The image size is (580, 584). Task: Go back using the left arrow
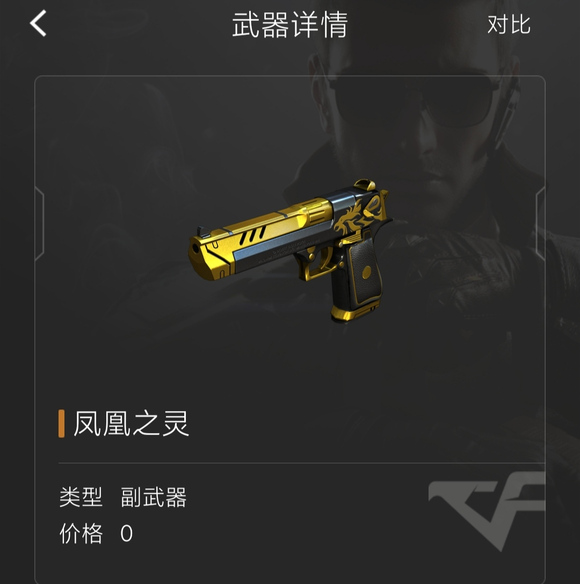pyautogui.click(x=38, y=23)
